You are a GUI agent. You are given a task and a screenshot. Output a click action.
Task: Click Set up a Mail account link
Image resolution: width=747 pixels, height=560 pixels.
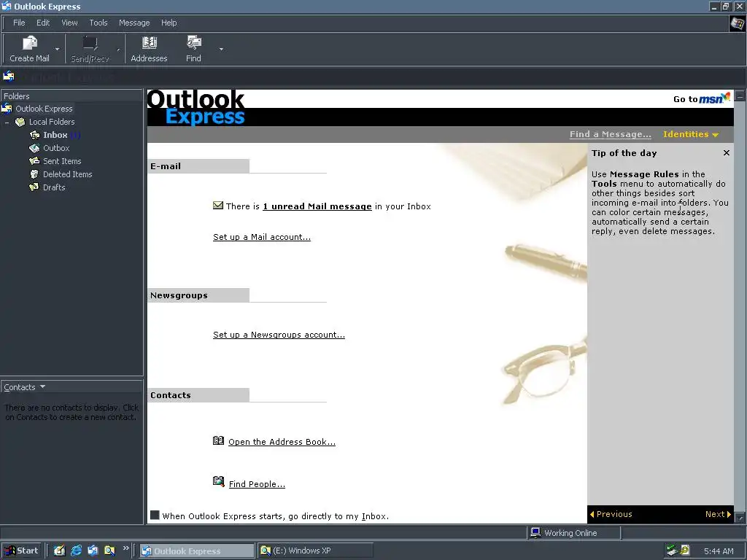tap(262, 237)
